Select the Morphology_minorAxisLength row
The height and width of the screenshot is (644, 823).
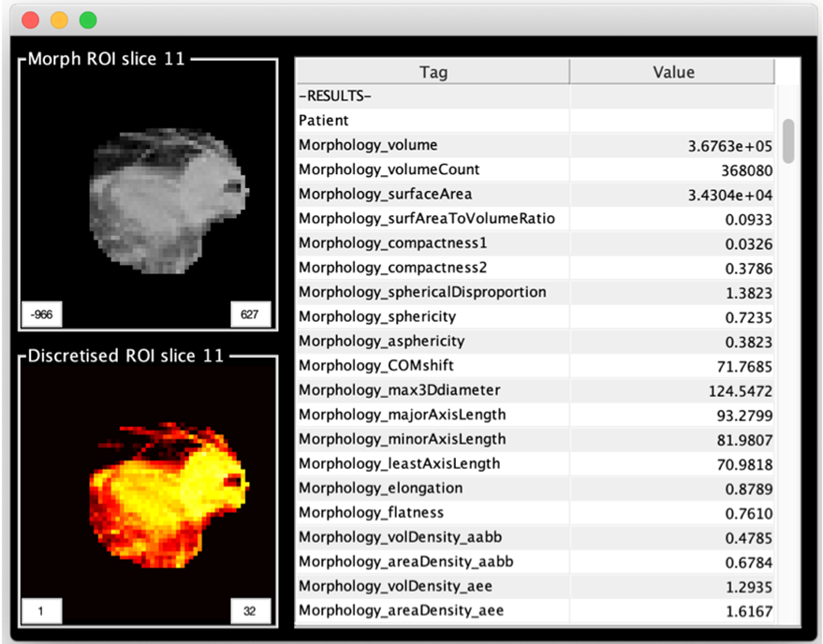coord(536,439)
